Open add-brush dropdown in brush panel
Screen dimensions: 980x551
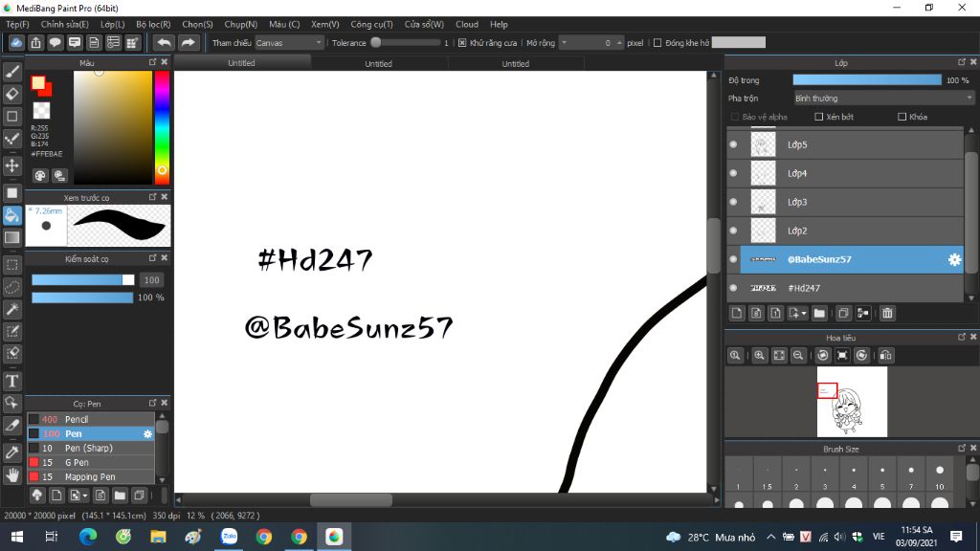[x=85, y=496]
